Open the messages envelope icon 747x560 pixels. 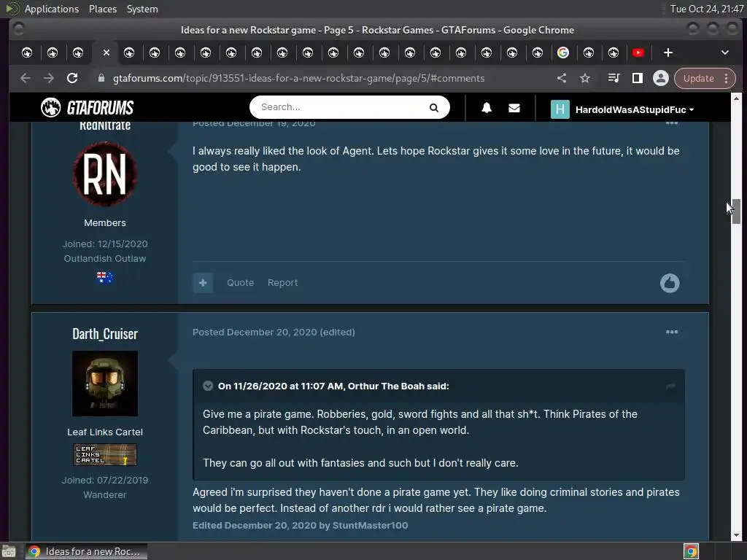click(514, 108)
